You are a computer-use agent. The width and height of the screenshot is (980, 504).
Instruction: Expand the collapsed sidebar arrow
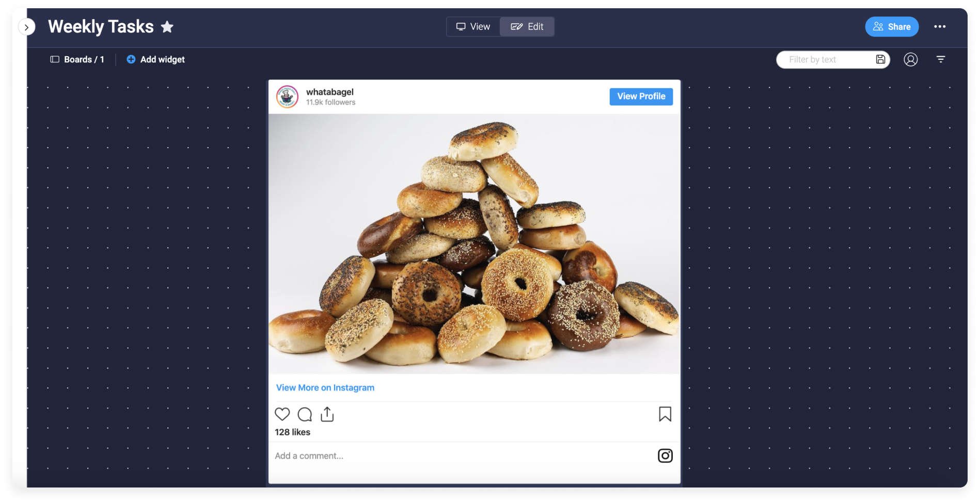pos(26,27)
